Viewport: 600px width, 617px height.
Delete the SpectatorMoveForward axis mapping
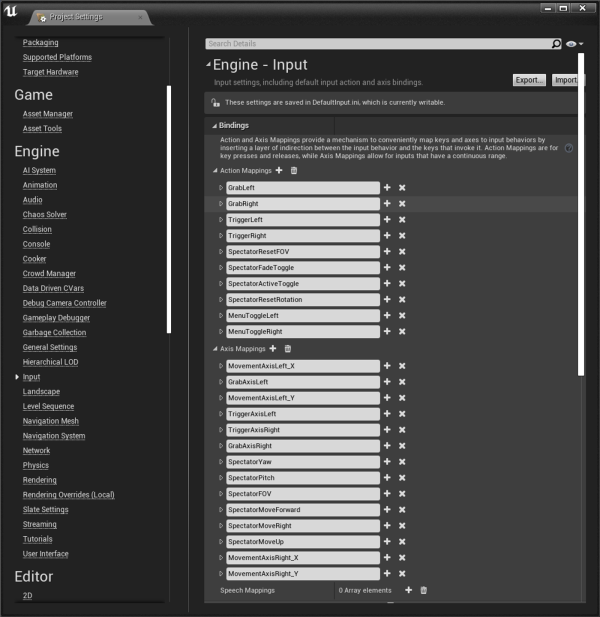coord(402,510)
